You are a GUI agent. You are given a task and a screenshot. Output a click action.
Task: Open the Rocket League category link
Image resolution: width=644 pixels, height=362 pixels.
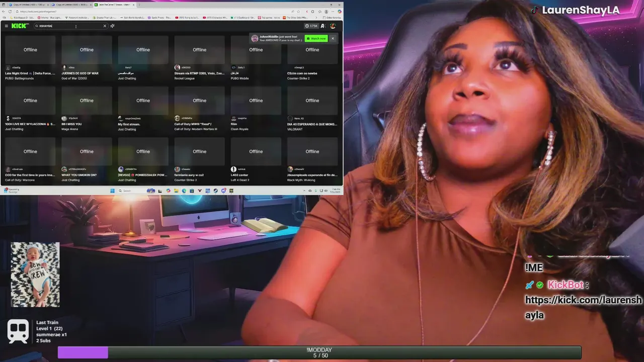coord(184,78)
